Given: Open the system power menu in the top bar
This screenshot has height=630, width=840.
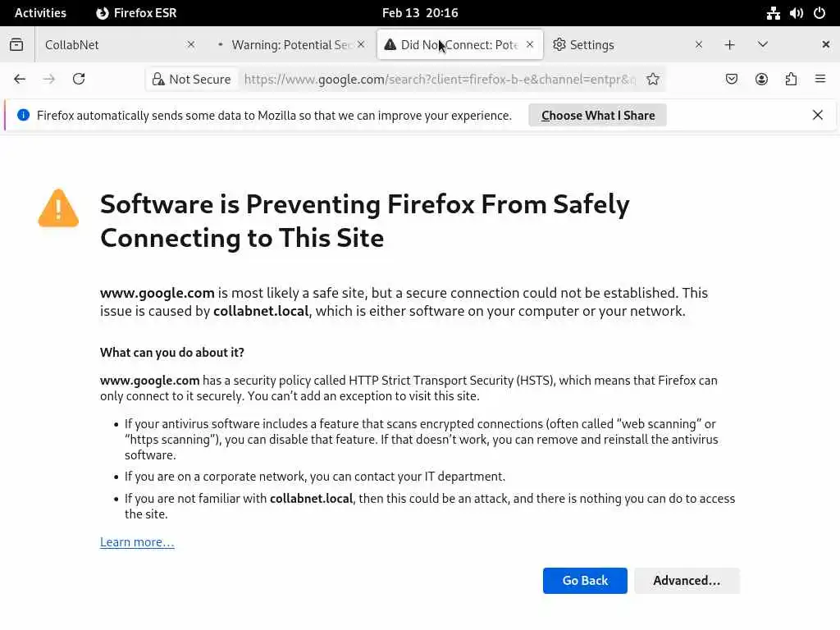Looking at the screenshot, I should point(819,12).
